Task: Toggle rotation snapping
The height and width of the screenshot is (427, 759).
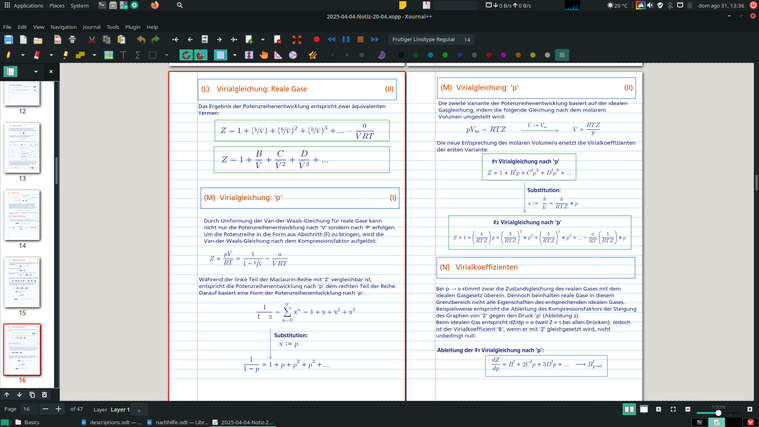Action: [186, 55]
